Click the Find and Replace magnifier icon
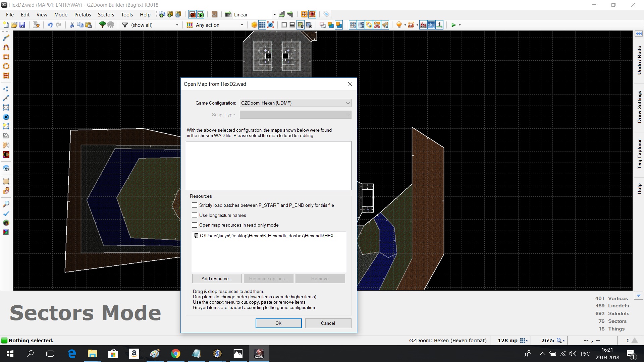The width and height of the screenshot is (644, 362). click(6, 204)
